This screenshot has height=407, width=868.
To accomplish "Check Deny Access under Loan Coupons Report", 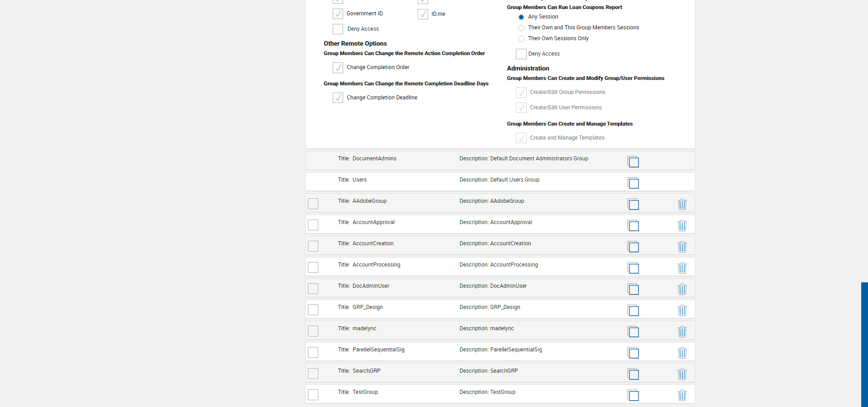I will 521,54.
